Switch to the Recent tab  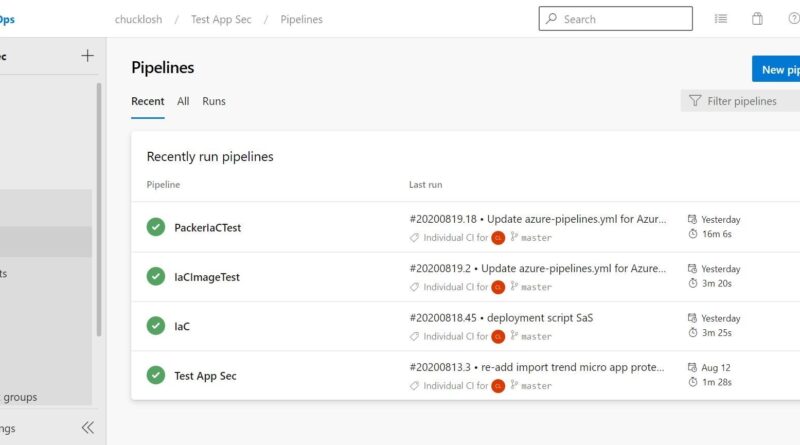coord(147,101)
